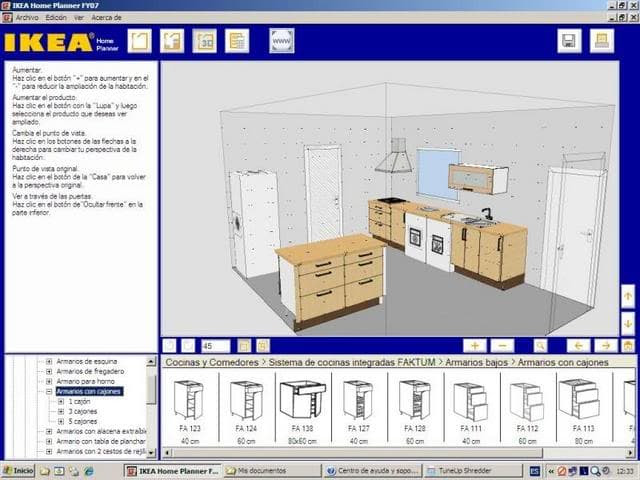Click the first blank rotate button left of angle field
This screenshot has height=480, width=640.
169,346
